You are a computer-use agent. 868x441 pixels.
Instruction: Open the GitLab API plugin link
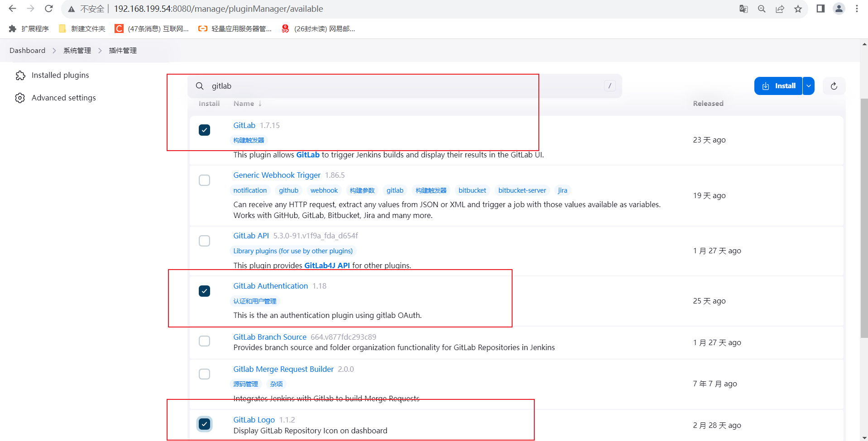point(251,236)
